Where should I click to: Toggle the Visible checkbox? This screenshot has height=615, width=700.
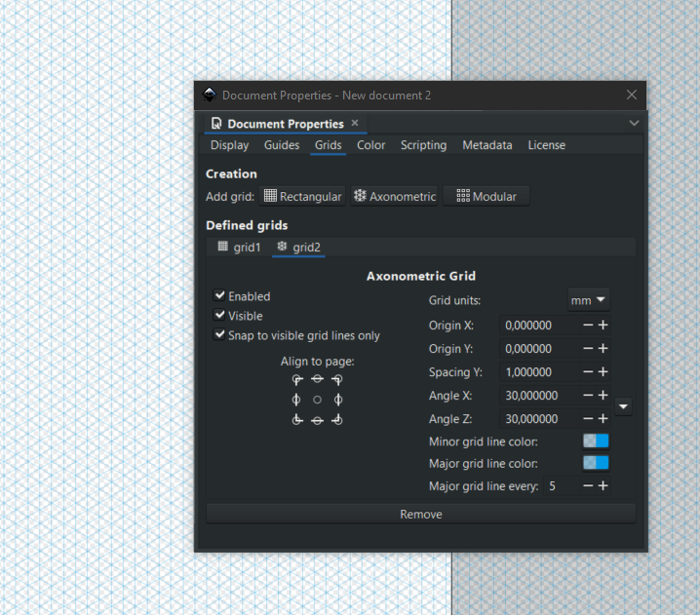click(x=219, y=315)
